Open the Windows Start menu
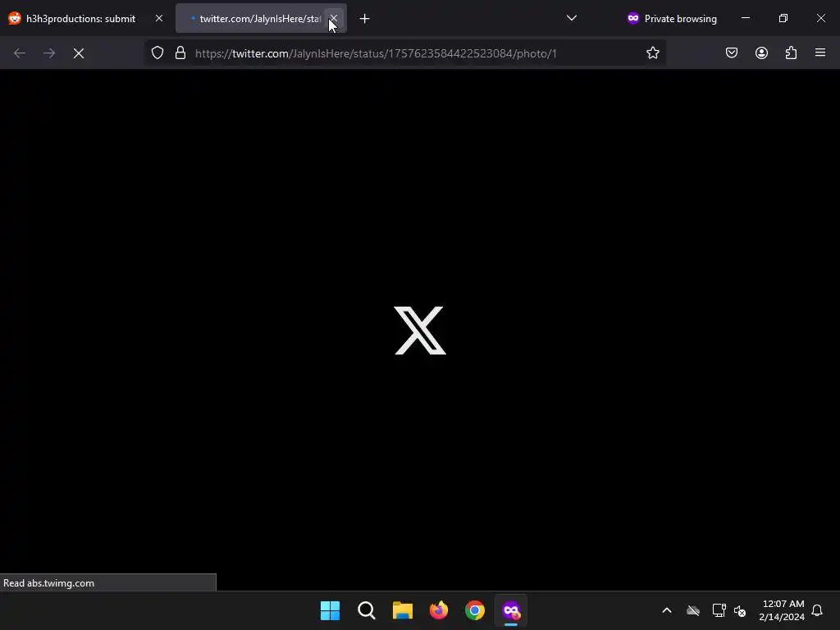The image size is (840, 630). pos(330,610)
